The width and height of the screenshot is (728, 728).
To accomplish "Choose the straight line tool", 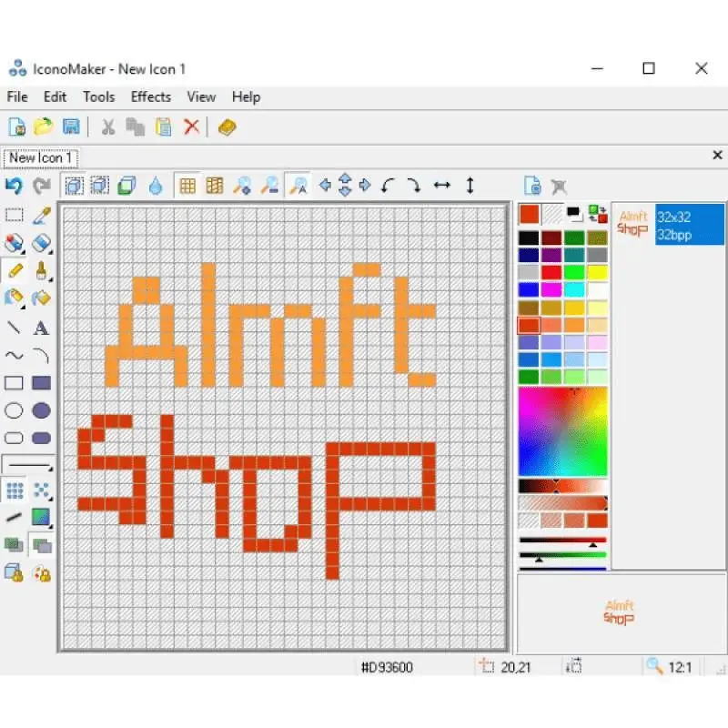I will 14,328.
